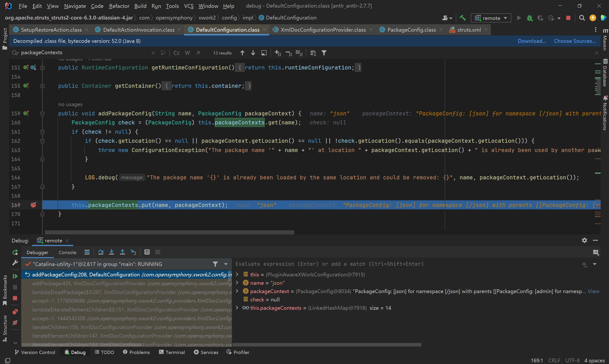The width and height of the screenshot is (609, 364).
Task: Click the DefaultConfiguration breadcrumb
Action: click(288, 18)
